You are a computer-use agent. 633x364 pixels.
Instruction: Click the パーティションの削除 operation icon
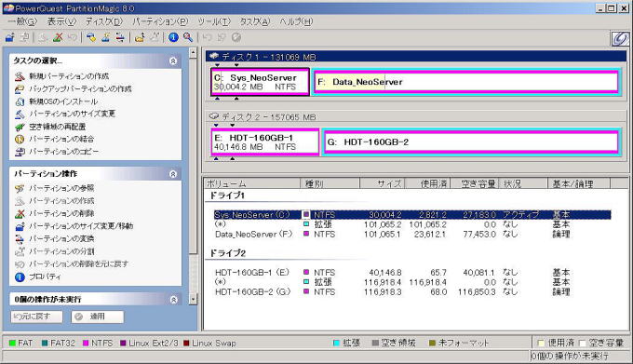[x=20, y=213]
